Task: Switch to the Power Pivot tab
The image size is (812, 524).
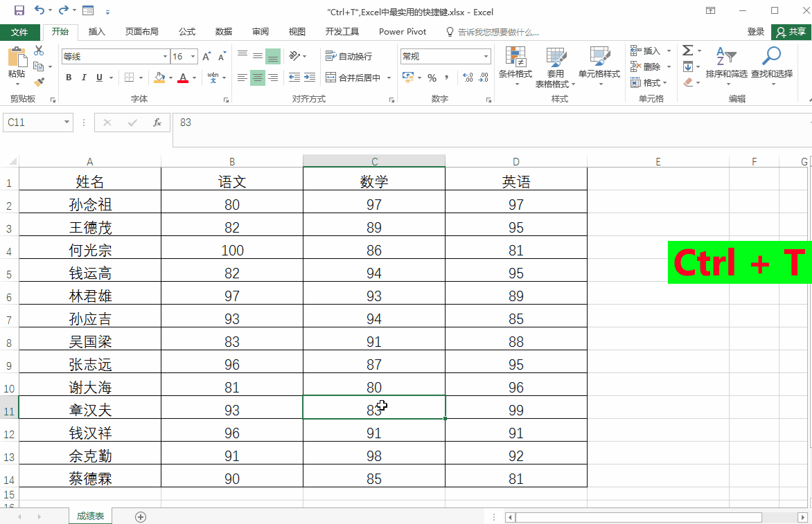Action: point(403,32)
